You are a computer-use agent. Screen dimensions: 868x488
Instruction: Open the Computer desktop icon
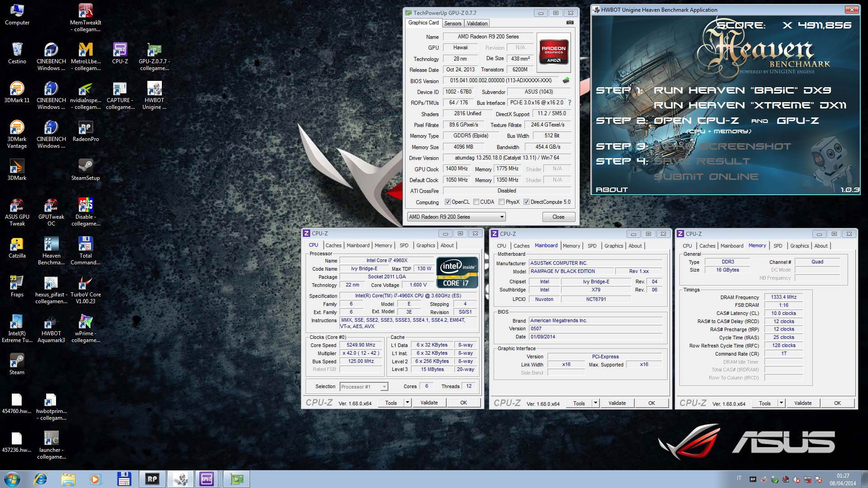pyautogui.click(x=17, y=14)
